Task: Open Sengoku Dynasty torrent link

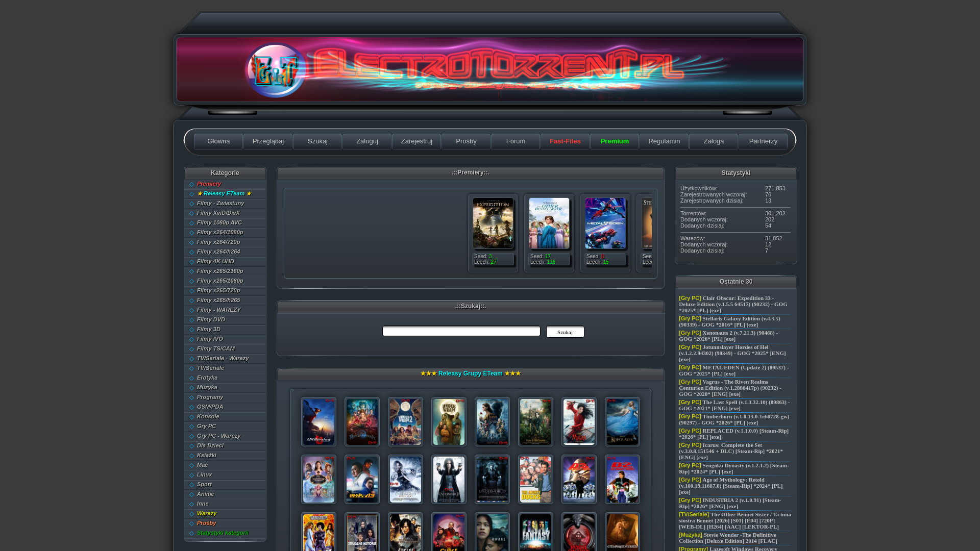Action: tap(733, 468)
